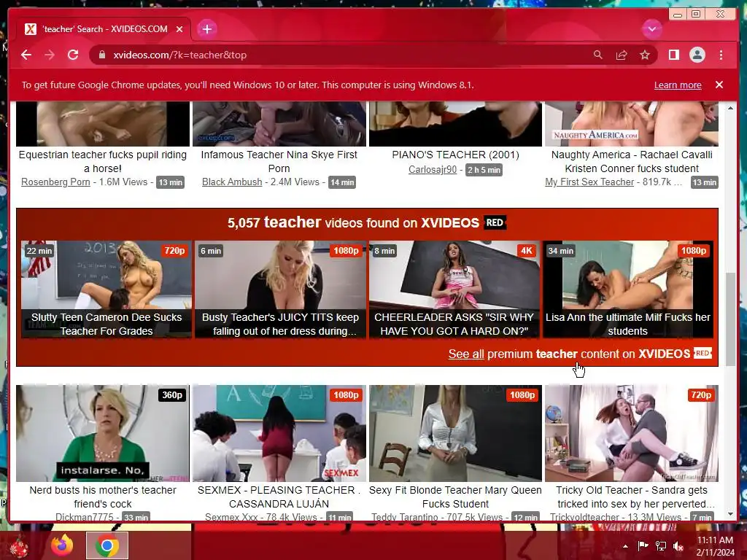Image resolution: width=747 pixels, height=560 pixels.
Task: Open the Sexmex Xxx channel link
Action: coord(231,517)
